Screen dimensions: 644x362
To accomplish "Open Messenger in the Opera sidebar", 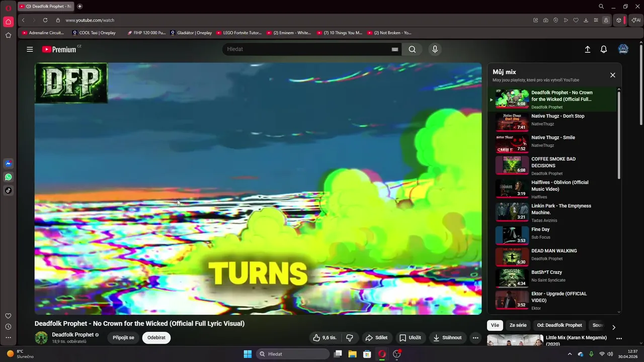I will (x=8, y=163).
